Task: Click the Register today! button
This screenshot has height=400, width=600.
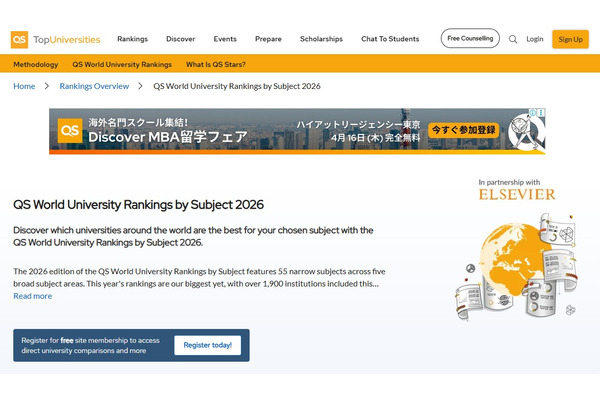Action: 207,345
